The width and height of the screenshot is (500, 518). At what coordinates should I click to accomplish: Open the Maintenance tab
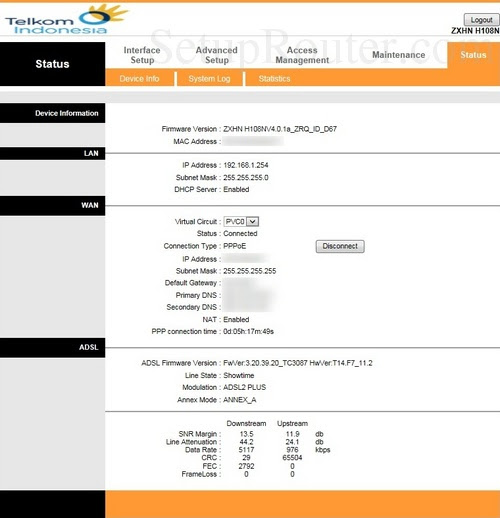point(399,55)
